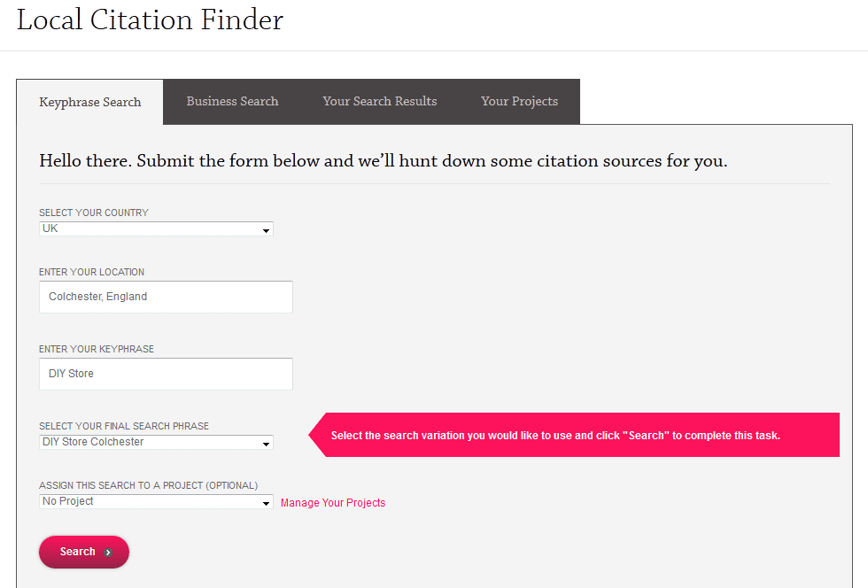Open the Select Your Country dropdown

click(155, 229)
